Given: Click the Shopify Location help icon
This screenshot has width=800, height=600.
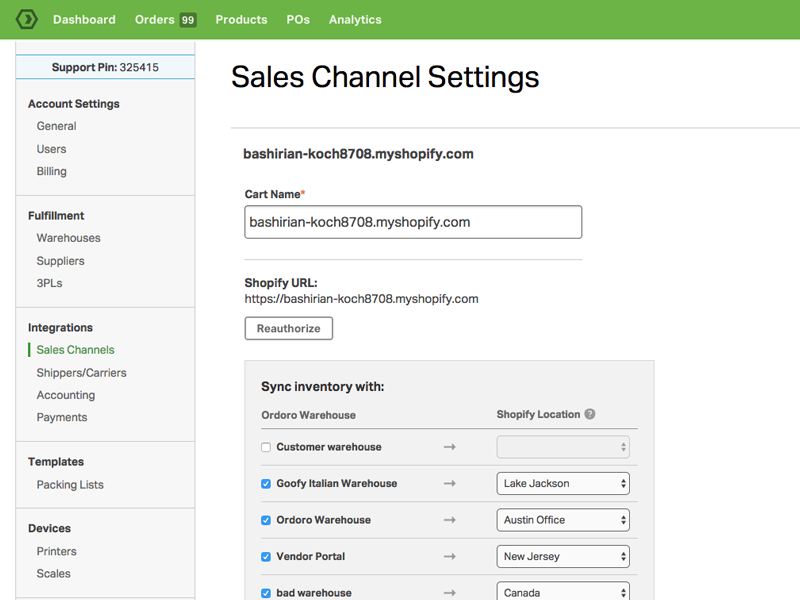Looking at the screenshot, I should pyautogui.click(x=590, y=415).
